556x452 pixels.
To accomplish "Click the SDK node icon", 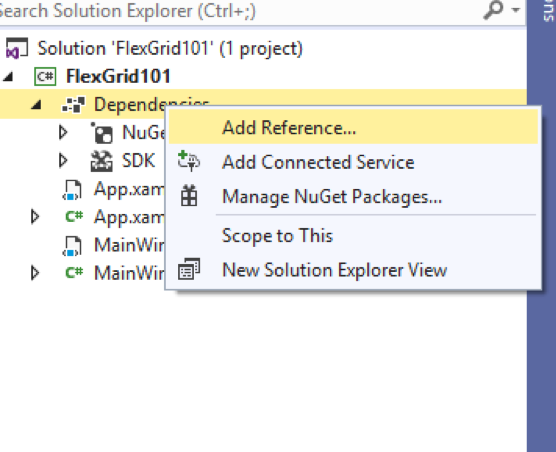I will pos(101,161).
